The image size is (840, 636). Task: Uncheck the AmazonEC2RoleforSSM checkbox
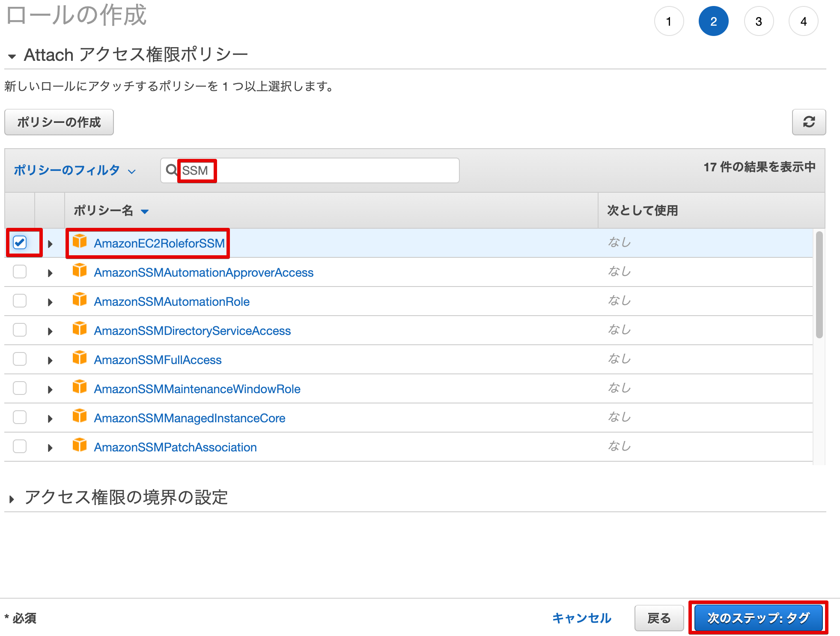pyautogui.click(x=20, y=242)
